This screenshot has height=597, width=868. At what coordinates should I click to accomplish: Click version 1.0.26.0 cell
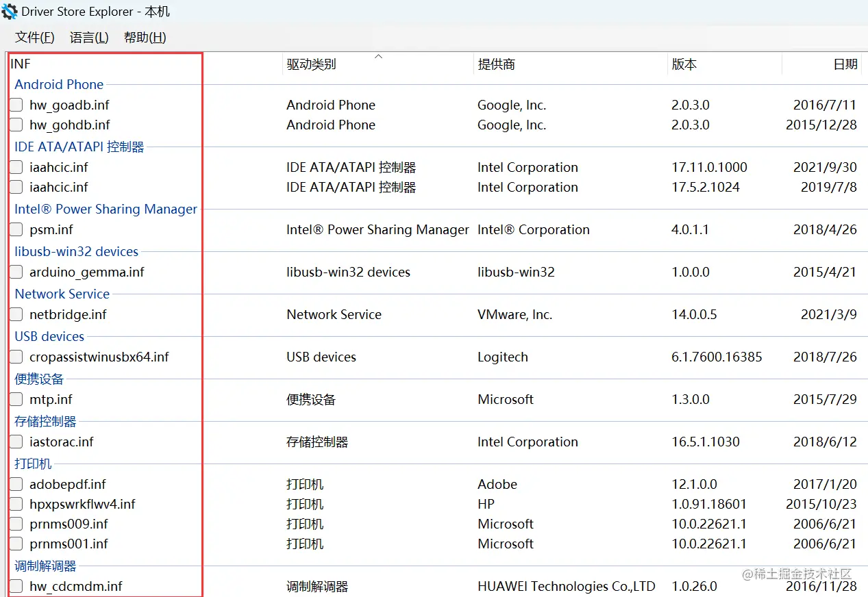coord(694,587)
